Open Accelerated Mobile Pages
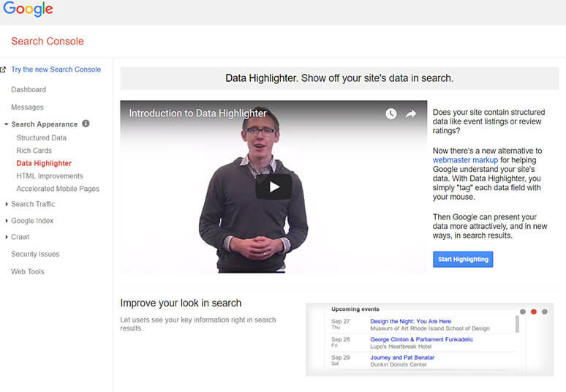566x392 pixels. [x=58, y=189]
